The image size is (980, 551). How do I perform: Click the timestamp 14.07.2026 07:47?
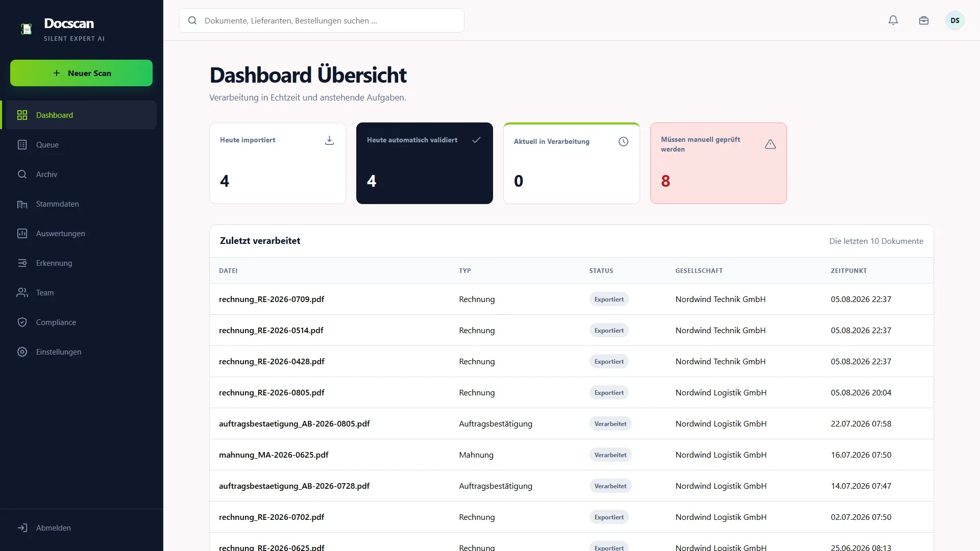click(x=861, y=486)
